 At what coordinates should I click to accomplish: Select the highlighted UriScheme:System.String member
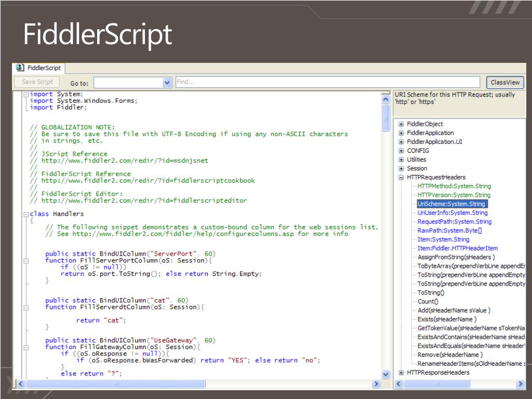pos(453,204)
